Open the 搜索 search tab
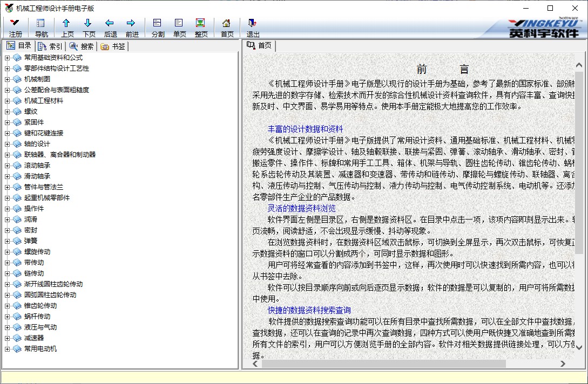 click(x=82, y=46)
